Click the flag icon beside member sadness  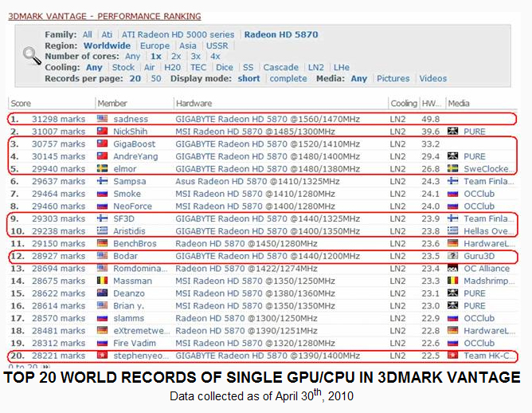pyautogui.click(x=102, y=119)
